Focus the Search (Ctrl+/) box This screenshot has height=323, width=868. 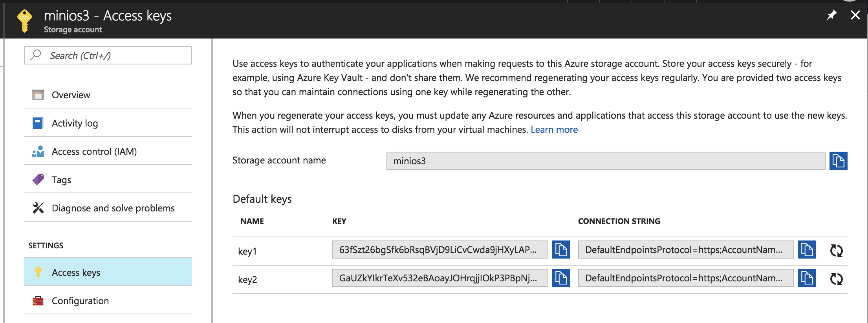point(108,55)
